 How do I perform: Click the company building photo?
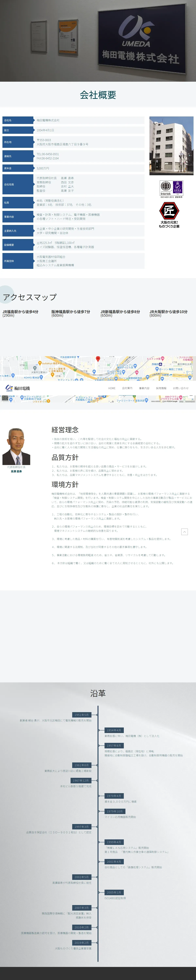pos(171,146)
